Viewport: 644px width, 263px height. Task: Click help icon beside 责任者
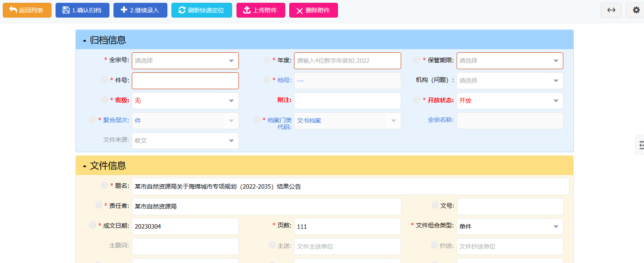click(99, 205)
